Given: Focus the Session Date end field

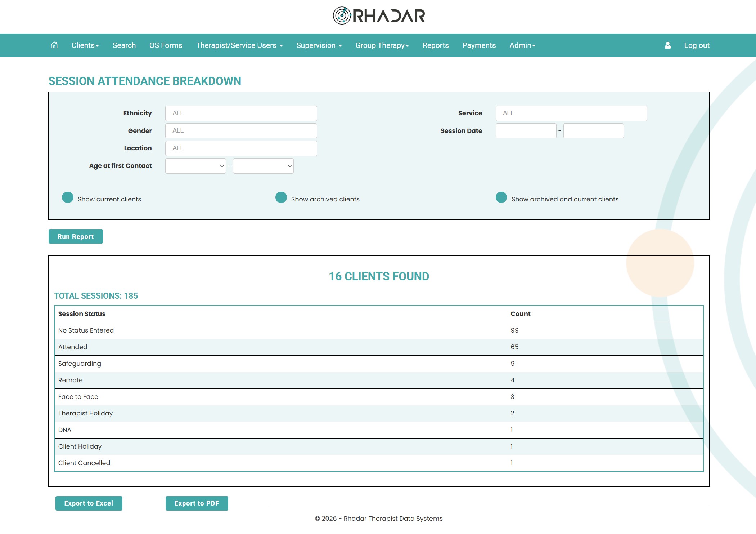Looking at the screenshot, I should [x=594, y=131].
